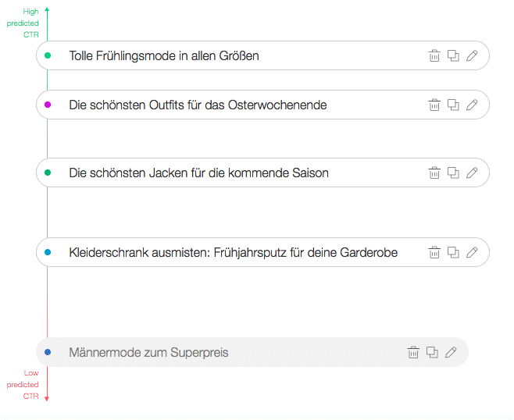The image size is (514, 420).
Task: Click the green dot beside 'Tolle Frühlingsmode'
Action: click(48, 55)
